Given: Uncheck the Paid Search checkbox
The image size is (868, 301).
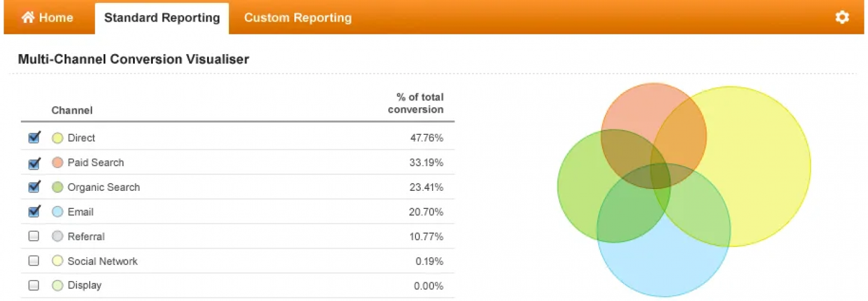Looking at the screenshot, I should pos(34,163).
